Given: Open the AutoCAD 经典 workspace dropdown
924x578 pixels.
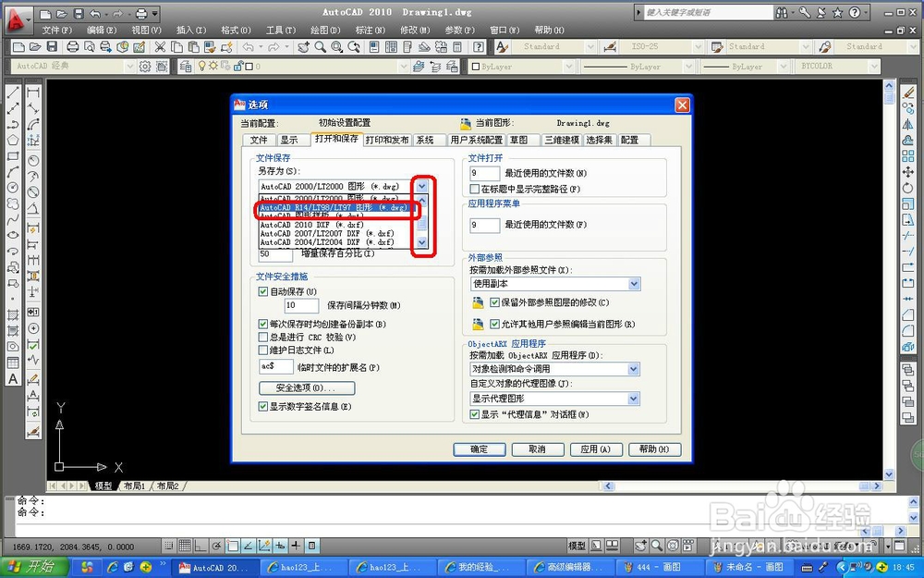Looking at the screenshot, I should pyautogui.click(x=129, y=66).
